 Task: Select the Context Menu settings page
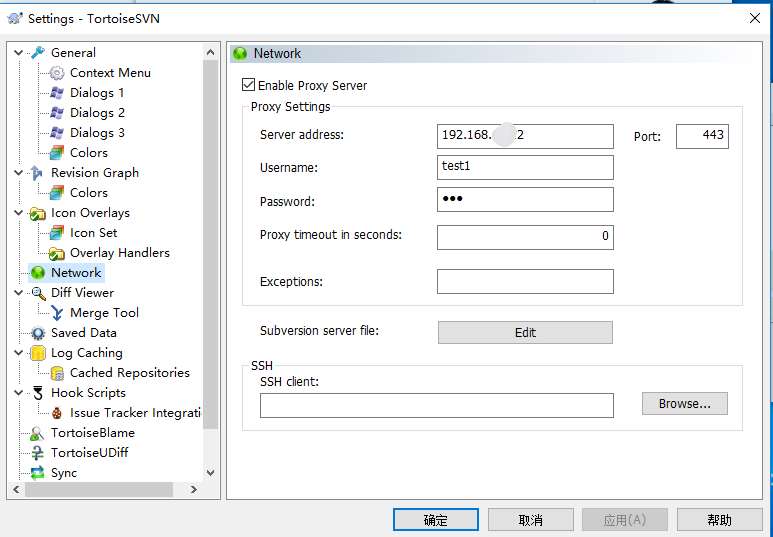110,72
